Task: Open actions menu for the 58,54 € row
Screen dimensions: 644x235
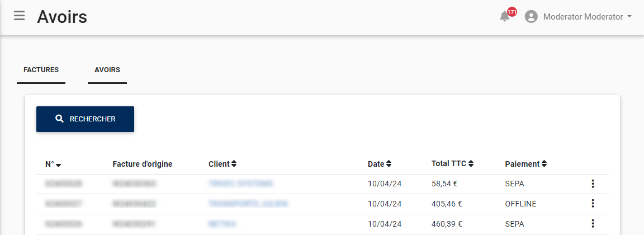Action: (593, 184)
